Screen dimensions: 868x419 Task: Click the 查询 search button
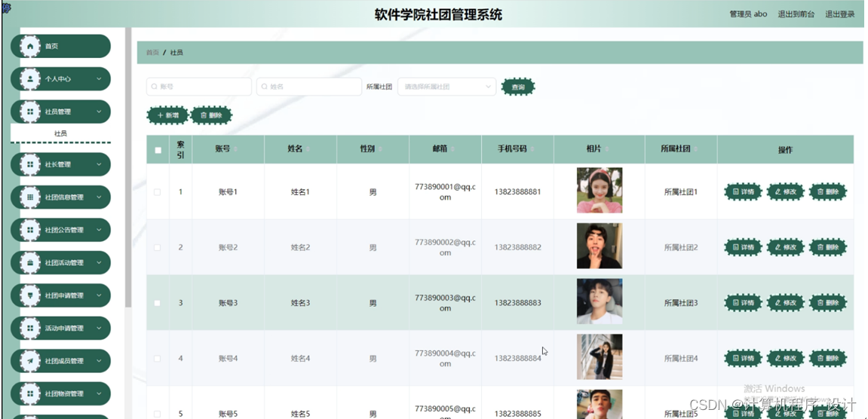(518, 87)
